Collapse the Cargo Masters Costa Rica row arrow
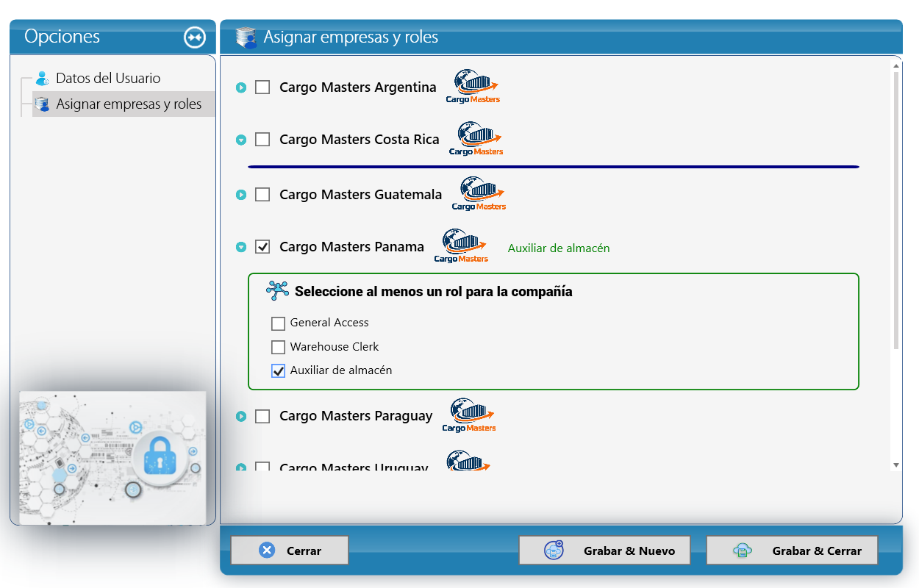Screen dimensions: 919x588 [x=240, y=140]
